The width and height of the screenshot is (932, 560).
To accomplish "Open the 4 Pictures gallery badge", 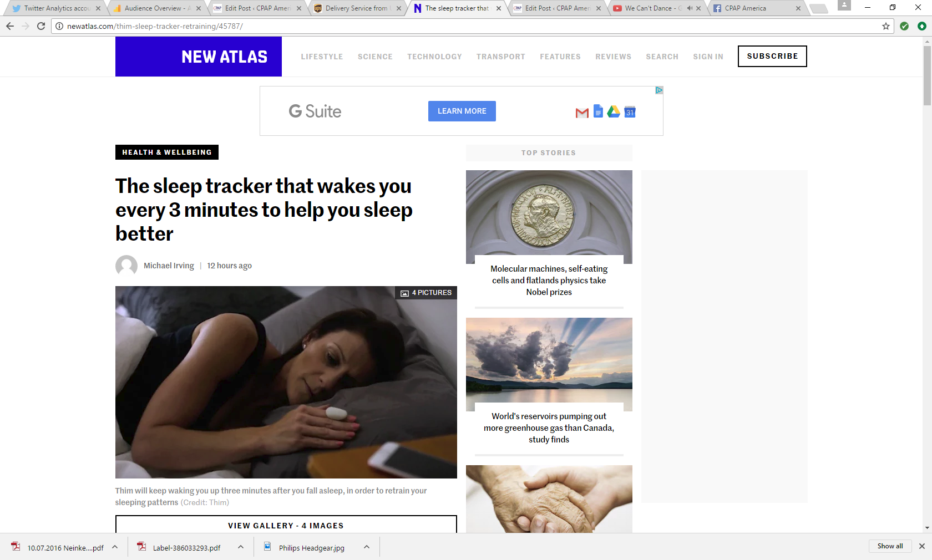I will pos(426,293).
